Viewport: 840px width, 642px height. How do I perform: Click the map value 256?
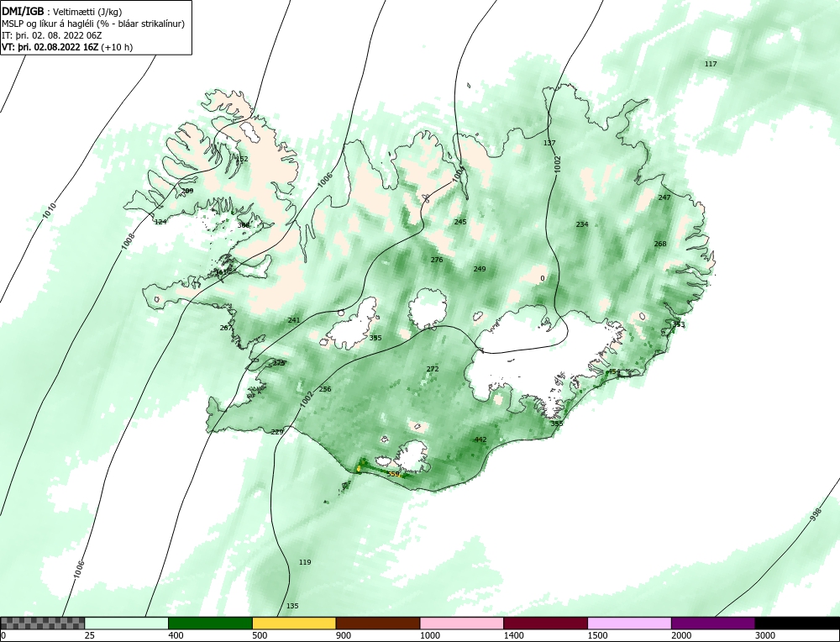pos(325,389)
